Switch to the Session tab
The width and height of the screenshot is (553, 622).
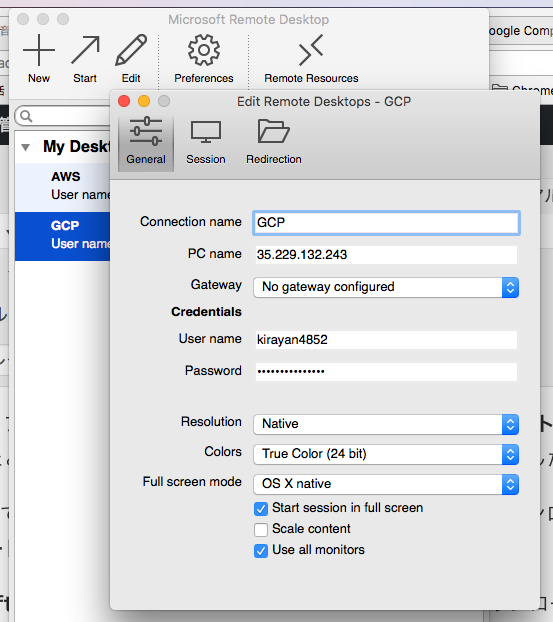(x=205, y=142)
